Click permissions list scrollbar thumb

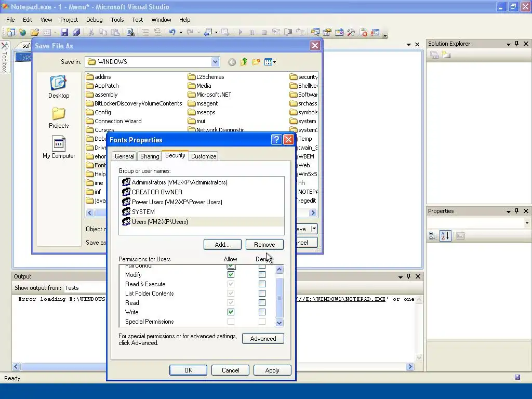279,297
